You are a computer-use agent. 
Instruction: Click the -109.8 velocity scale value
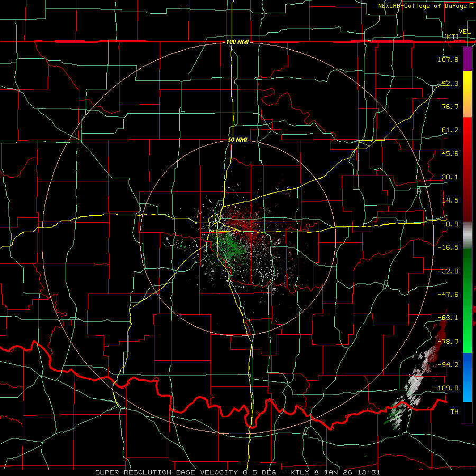point(446,388)
